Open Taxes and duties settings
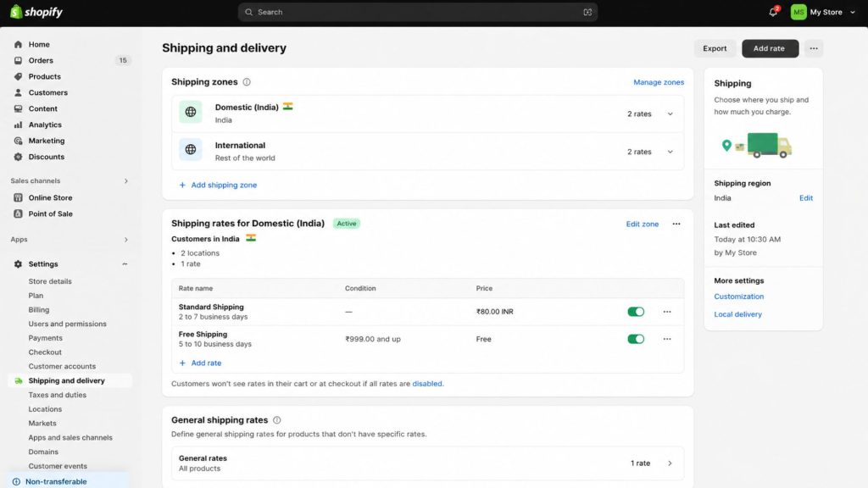 [x=57, y=395]
